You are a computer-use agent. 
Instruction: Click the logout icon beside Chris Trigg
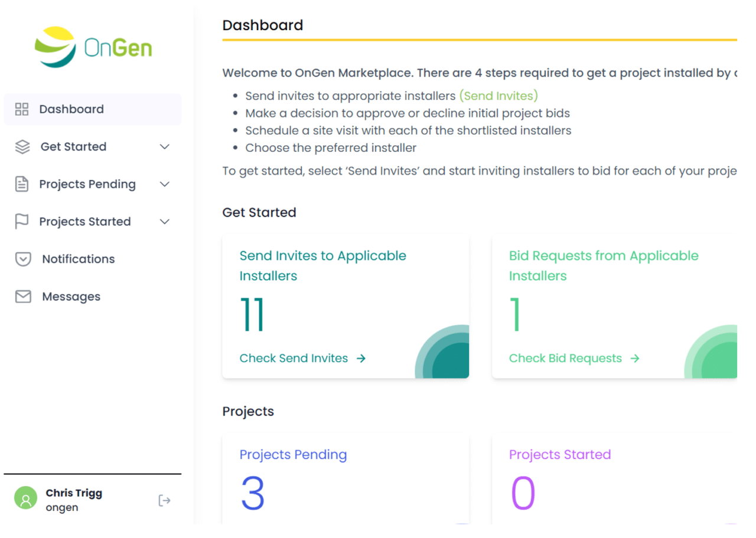(x=164, y=501)
